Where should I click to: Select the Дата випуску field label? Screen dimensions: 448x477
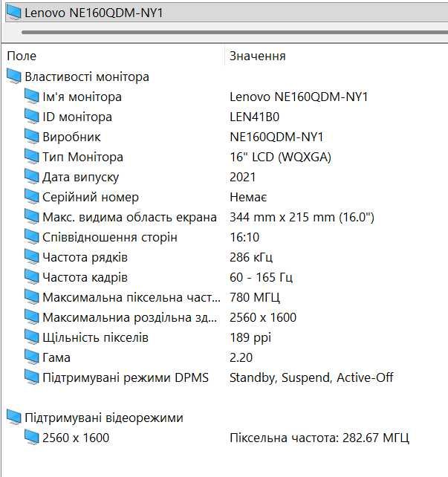[80, 177]
